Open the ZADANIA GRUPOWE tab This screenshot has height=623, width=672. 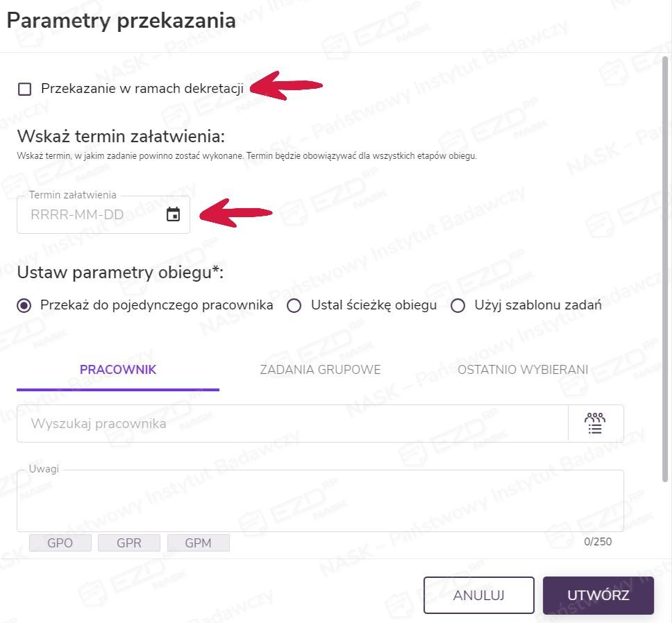click(x=320, y=370)
